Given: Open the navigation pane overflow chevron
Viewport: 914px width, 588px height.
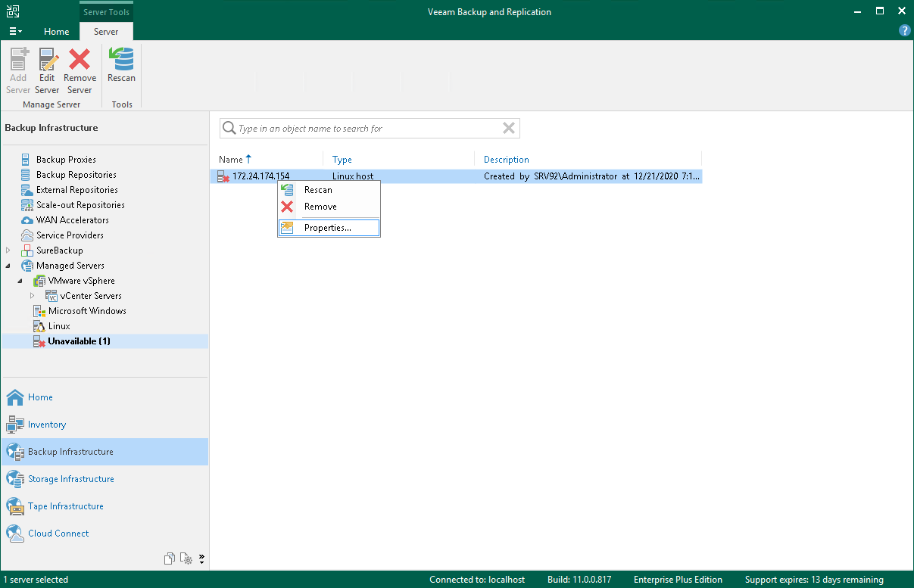Looking at the screenshot, I should pyautogui.click(x=202, y=559).
